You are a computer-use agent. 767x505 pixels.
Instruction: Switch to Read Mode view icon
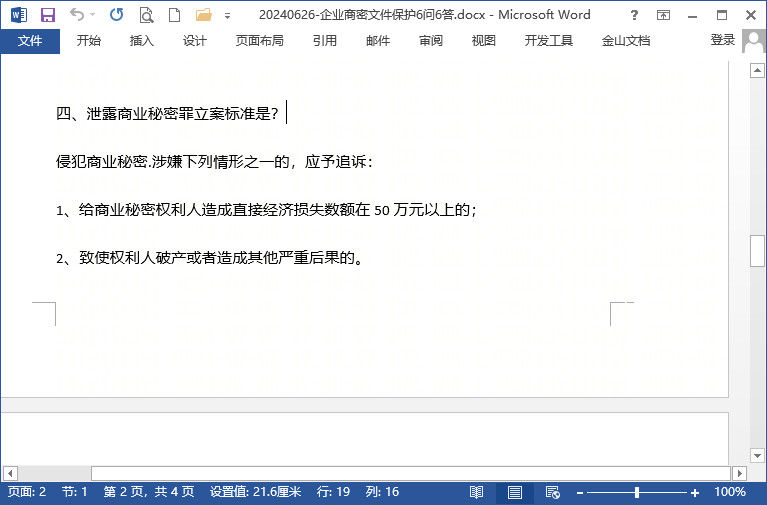tap(476, 492)
